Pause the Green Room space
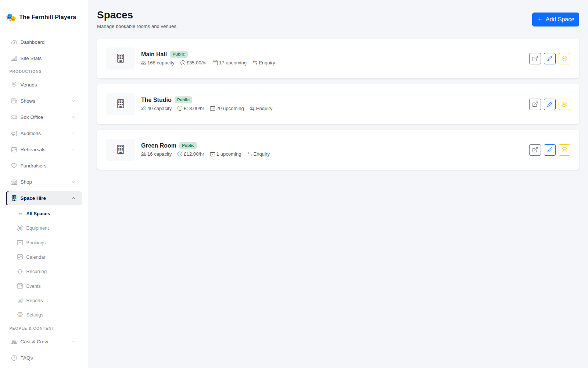The height and width of the screenshot is (368, 588). (564, 150)
